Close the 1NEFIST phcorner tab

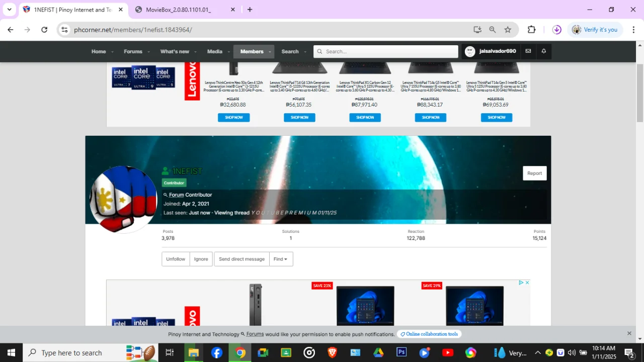(121, 10)
